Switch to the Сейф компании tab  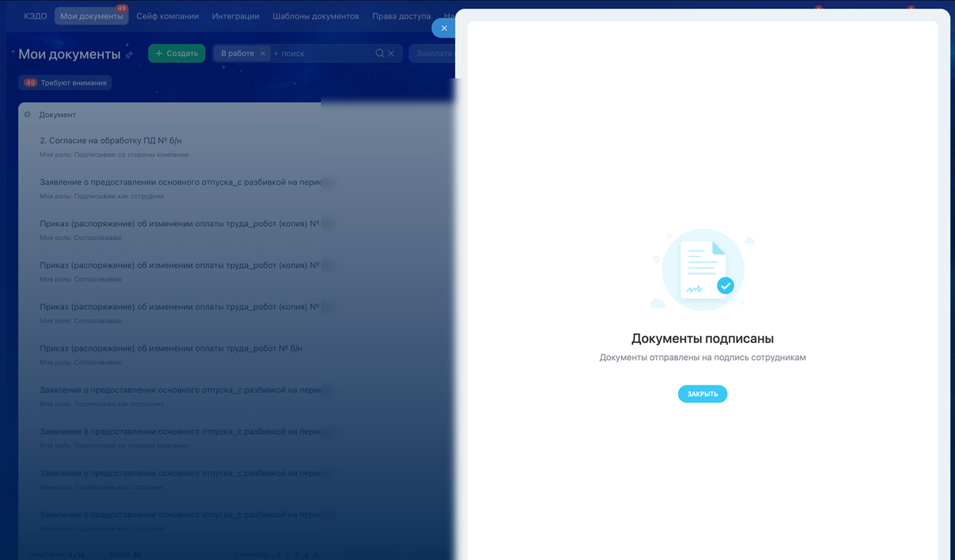point(167,16)
